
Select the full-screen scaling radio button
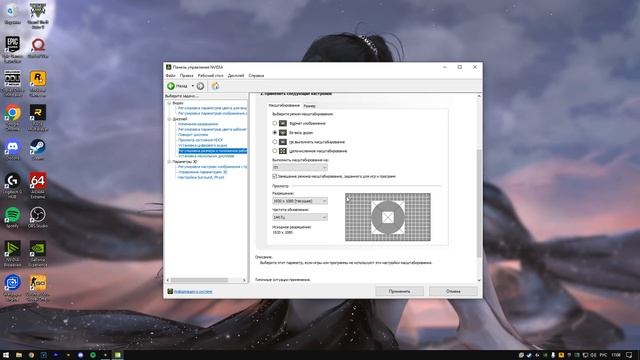click(275, 133)
